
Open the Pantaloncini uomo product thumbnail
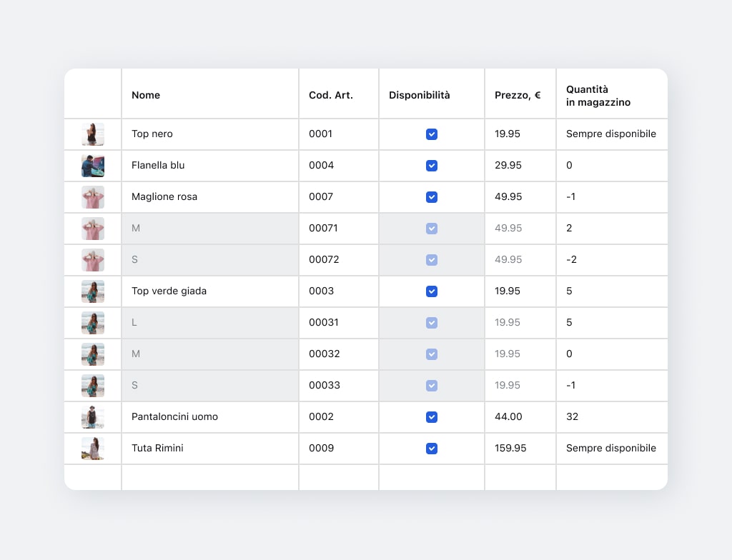click(x=93, y=417)
